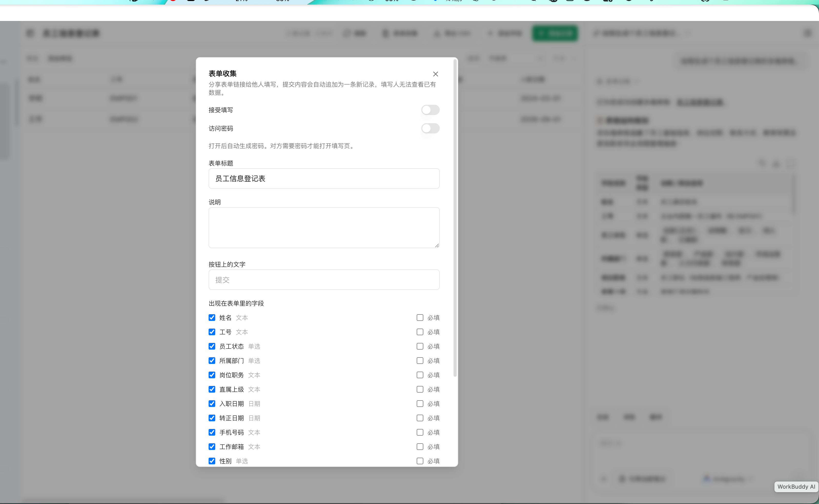The image size is (819, 504).
Task: Uncheck the 工号 field checkbox
Action: tap(212, 332)
